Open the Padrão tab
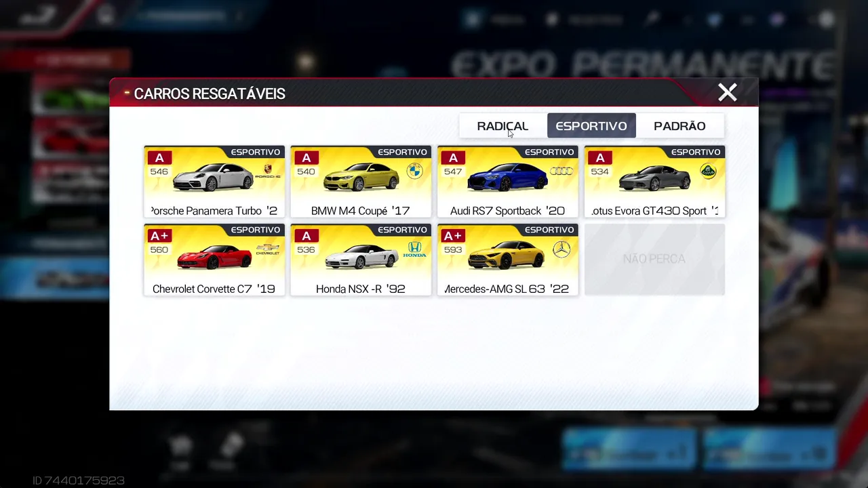This screenshot has width=868, height=488. click(679, 126)
